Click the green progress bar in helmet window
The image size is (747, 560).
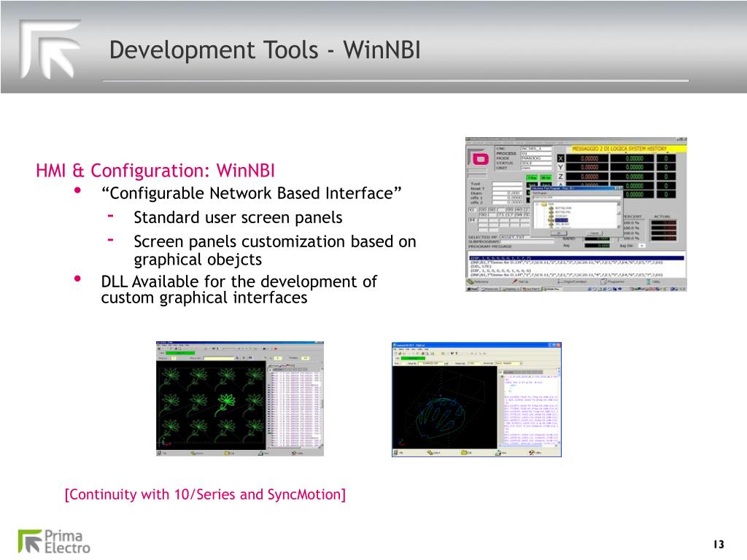point(413,358)
